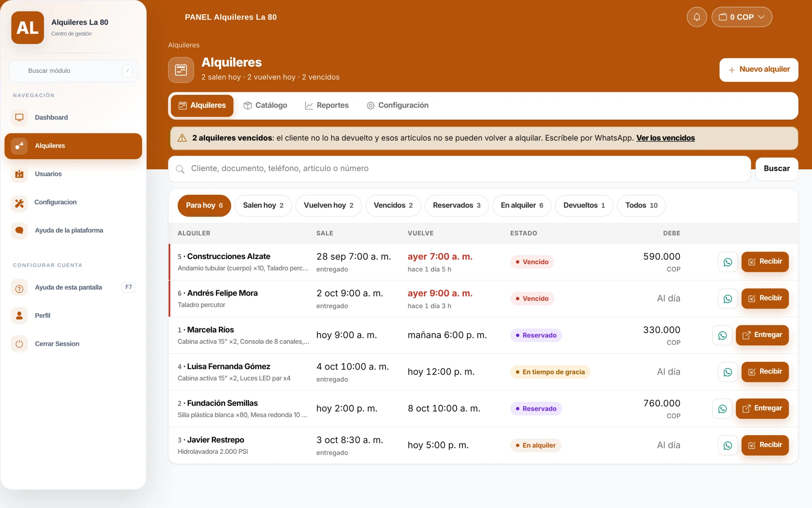
Task: Focus the Buscar módulo field
Action: (x=73, y=71)
